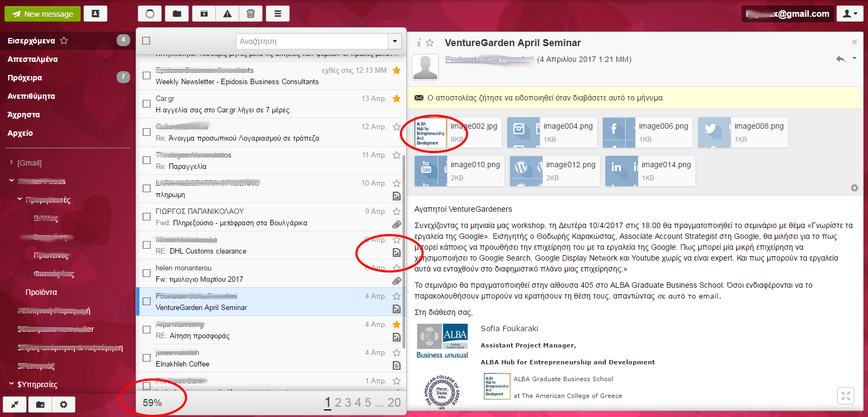The height and width of the screenshot is (417, 868).
Task: Reply using the arrow icon in message header
Action: click(x=840, y=59)
